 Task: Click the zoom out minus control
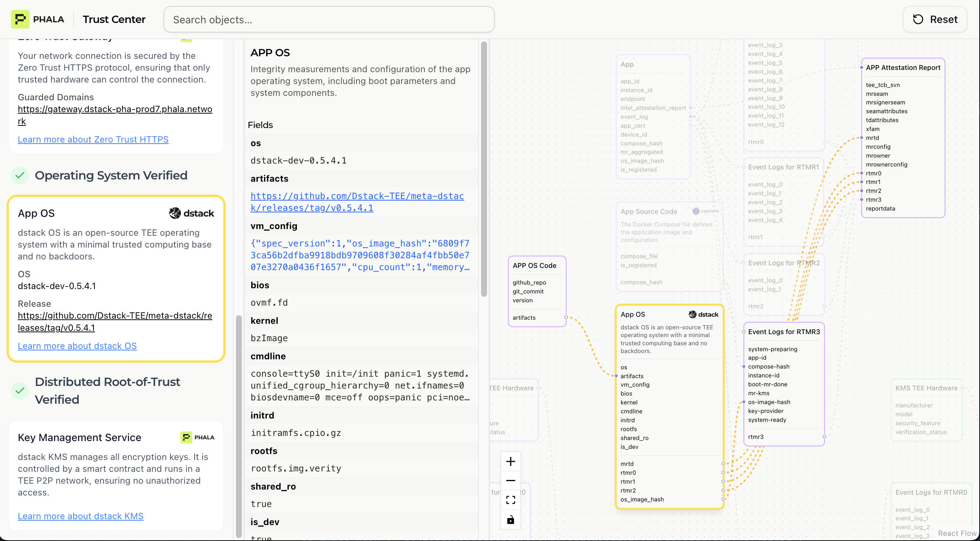tap(511, 480)
